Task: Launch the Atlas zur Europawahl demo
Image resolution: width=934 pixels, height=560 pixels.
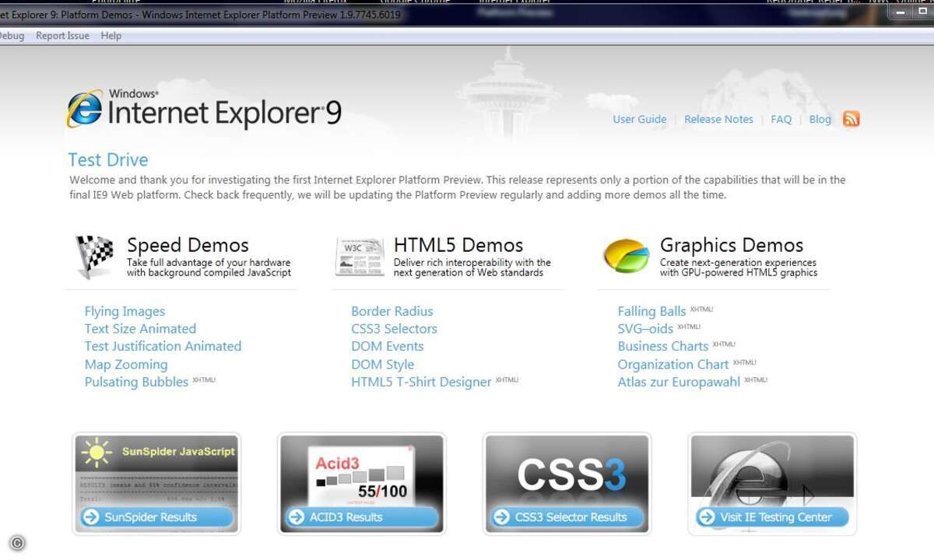Action: pyautogui.click(x=679, y=382)
